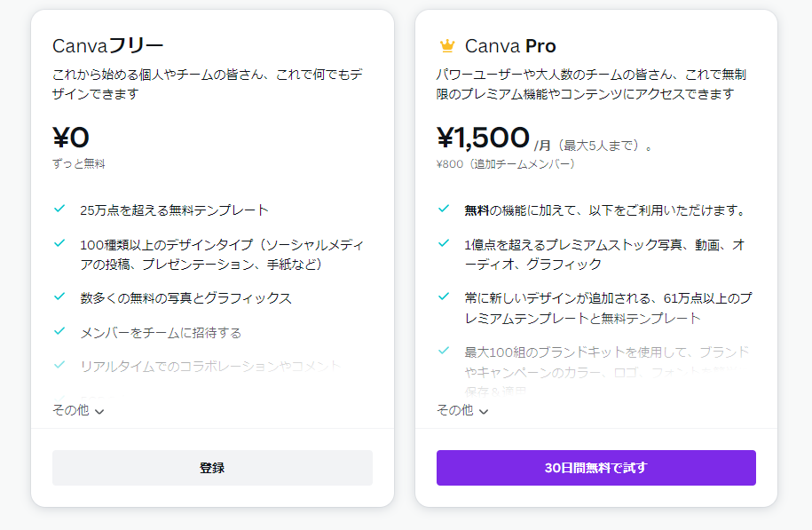812x530 pixels.
Task: Click the ¥800 追加チームメンバー note
Action: [x=506, y=164]
